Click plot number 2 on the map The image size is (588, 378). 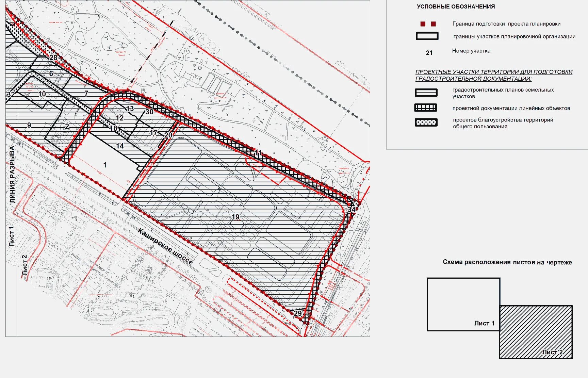67,126
